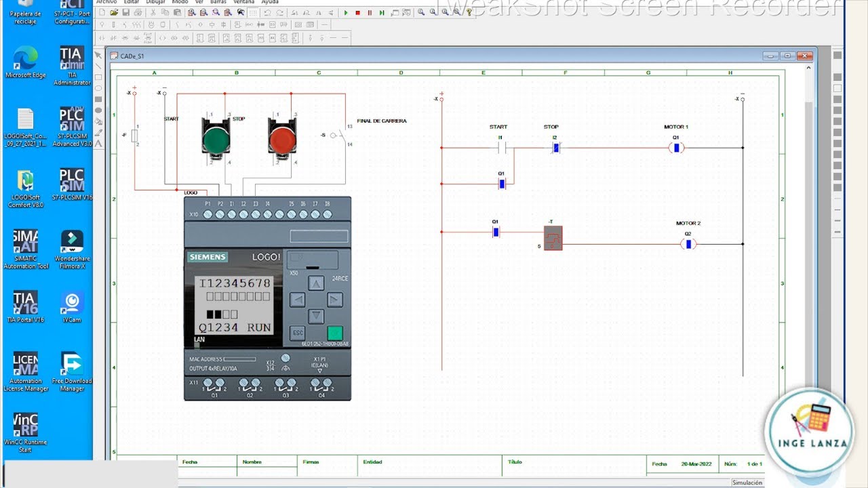Screen dimensions: 868x488
Task: Click the LOGO! up arrow key
Action: coord(316,283)
